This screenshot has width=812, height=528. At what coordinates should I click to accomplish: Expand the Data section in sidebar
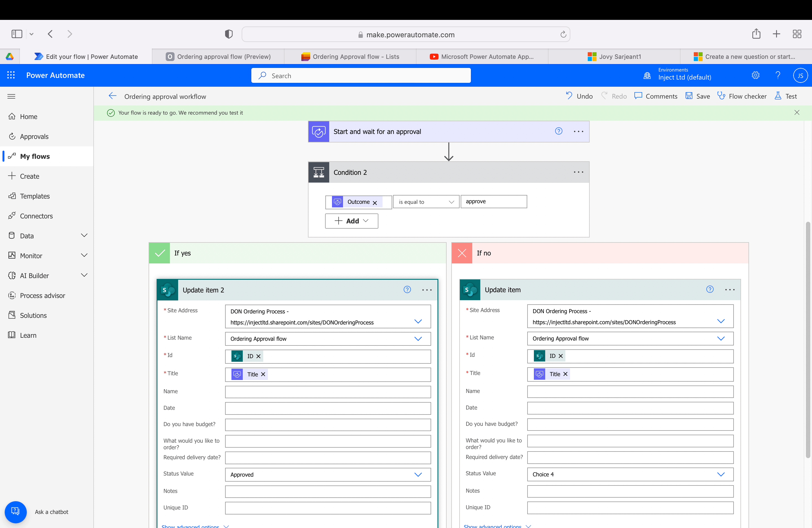[84, 236]
